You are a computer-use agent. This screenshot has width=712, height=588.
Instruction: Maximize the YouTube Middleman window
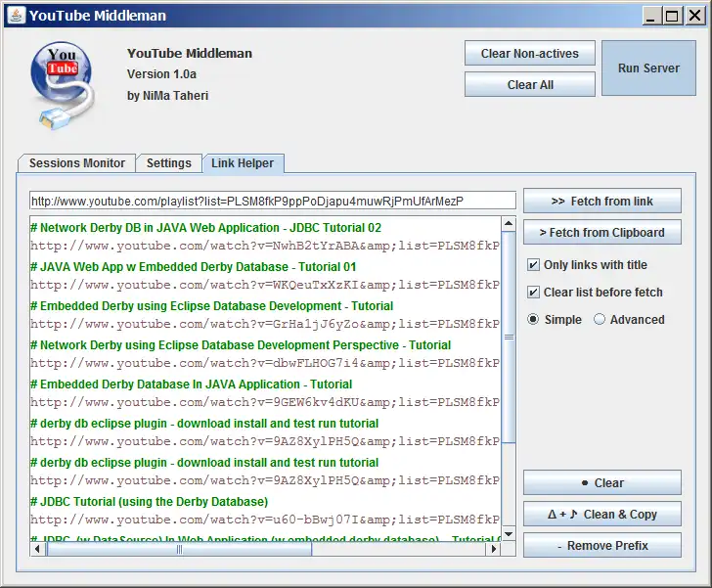coord(672,16)
